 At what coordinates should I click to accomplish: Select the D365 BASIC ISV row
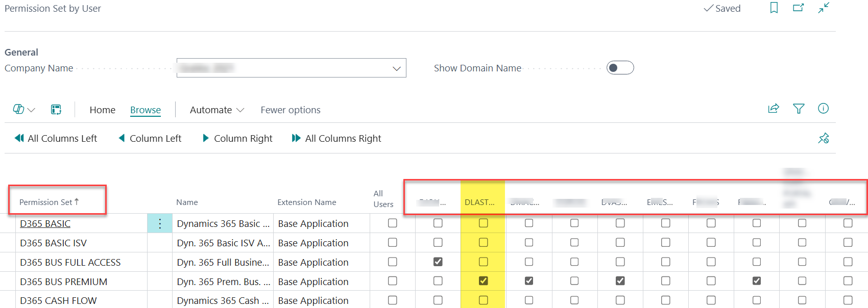pyautogui.click(x=53, y=243)
